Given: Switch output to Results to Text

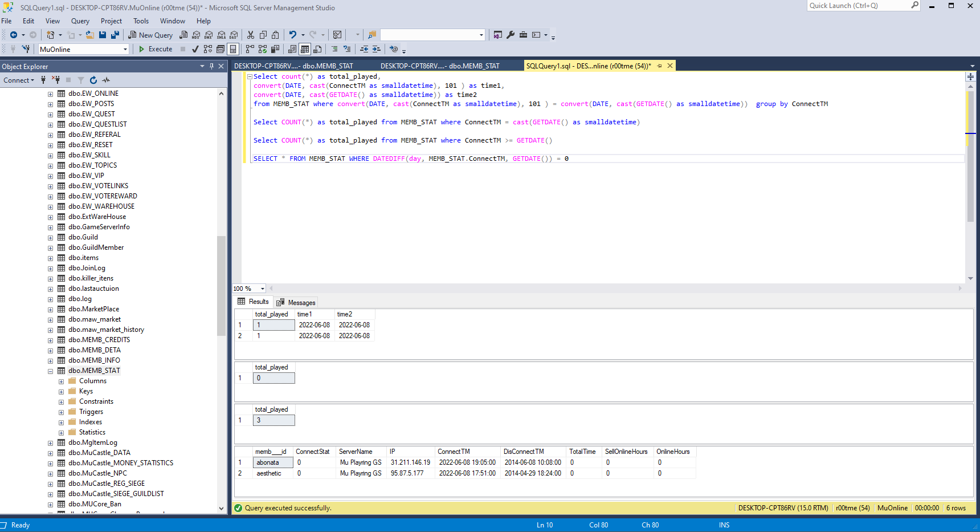Looking at the screenshot, I should [x=292, y=49].
